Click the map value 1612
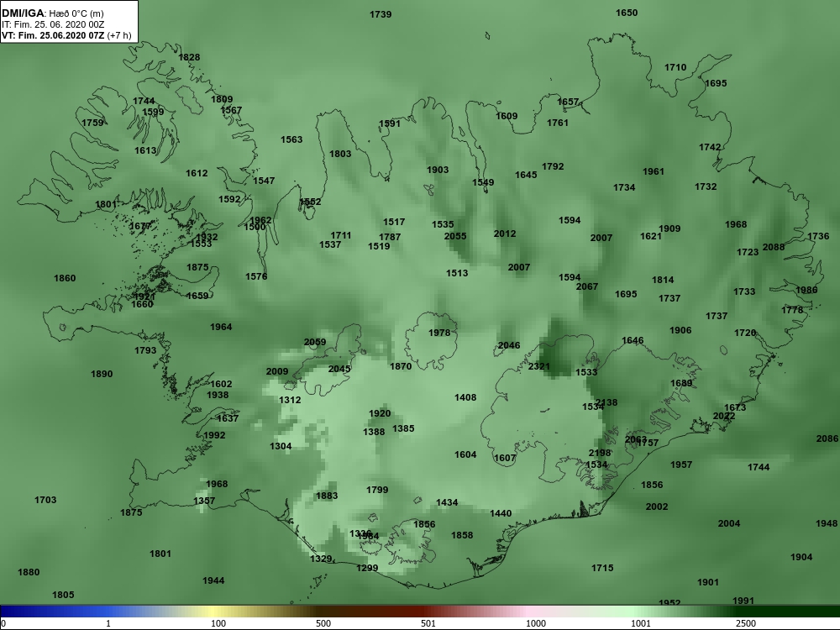Viewport: 840px width, 630px height. coord(197,174)
